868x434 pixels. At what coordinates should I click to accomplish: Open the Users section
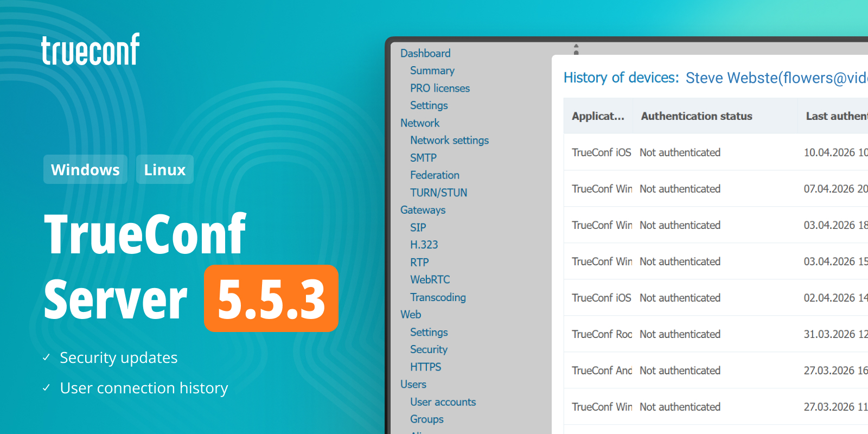413,384
